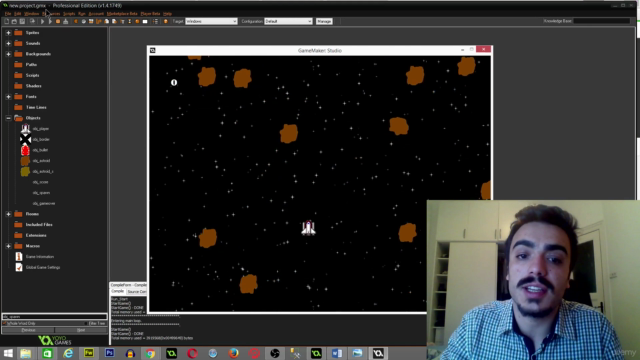Open Google Chrome from the taskbar
Screen dimensions: 640x360
151,353
